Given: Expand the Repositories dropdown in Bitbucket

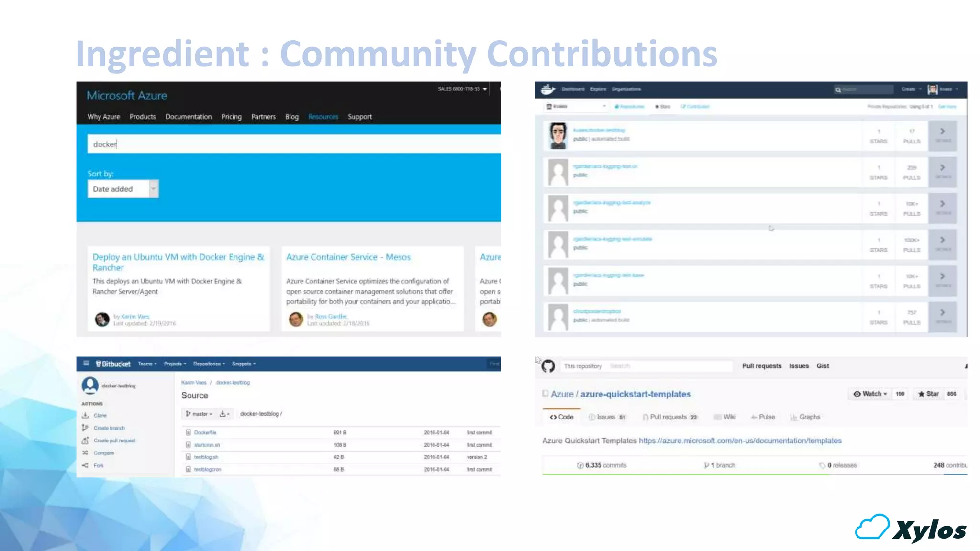Looking at the screenshot, I should [x=209, y=364].
